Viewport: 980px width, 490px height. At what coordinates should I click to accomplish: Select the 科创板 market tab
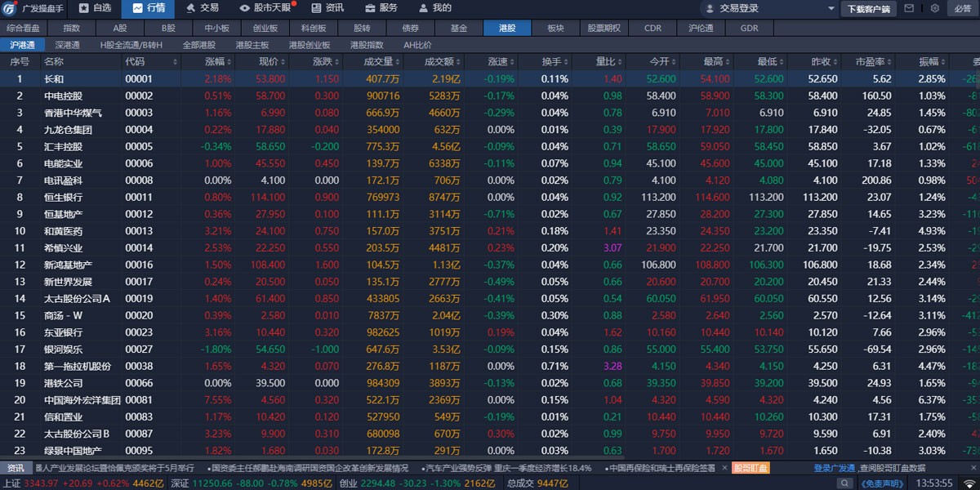pos(314,28)
